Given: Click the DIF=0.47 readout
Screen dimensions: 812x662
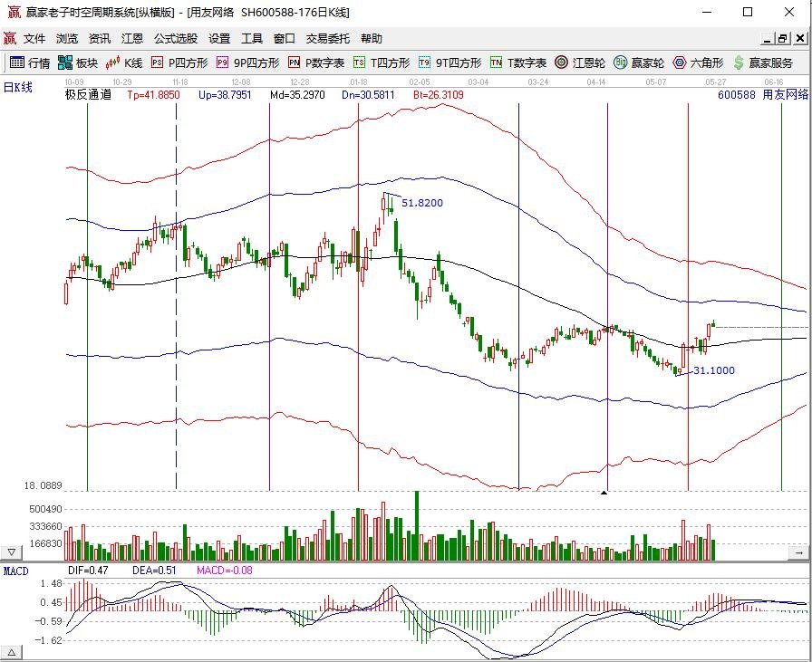Looking at the screenshot, I should [x=88, y=571].
